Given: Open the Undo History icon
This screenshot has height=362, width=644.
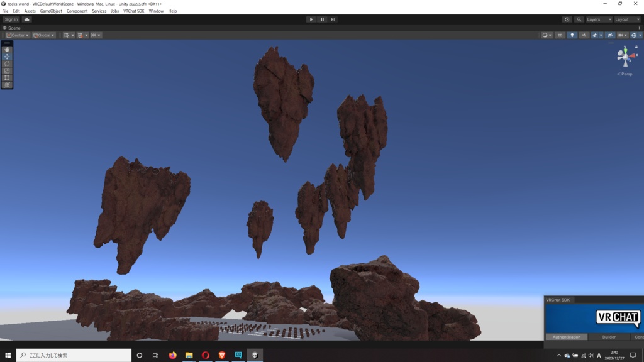Looking at the screenshot, I should pos(567,19).
